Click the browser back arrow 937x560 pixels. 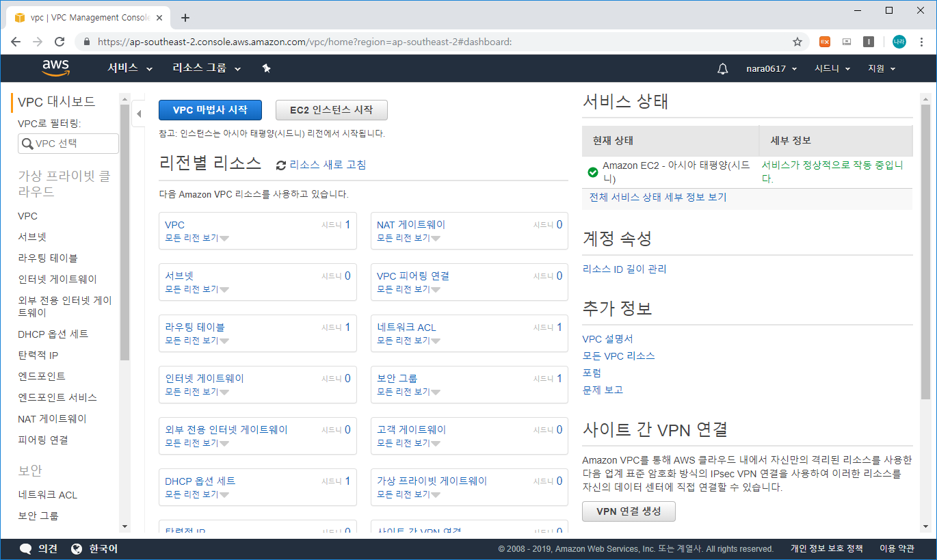click(x=16, y=42)
